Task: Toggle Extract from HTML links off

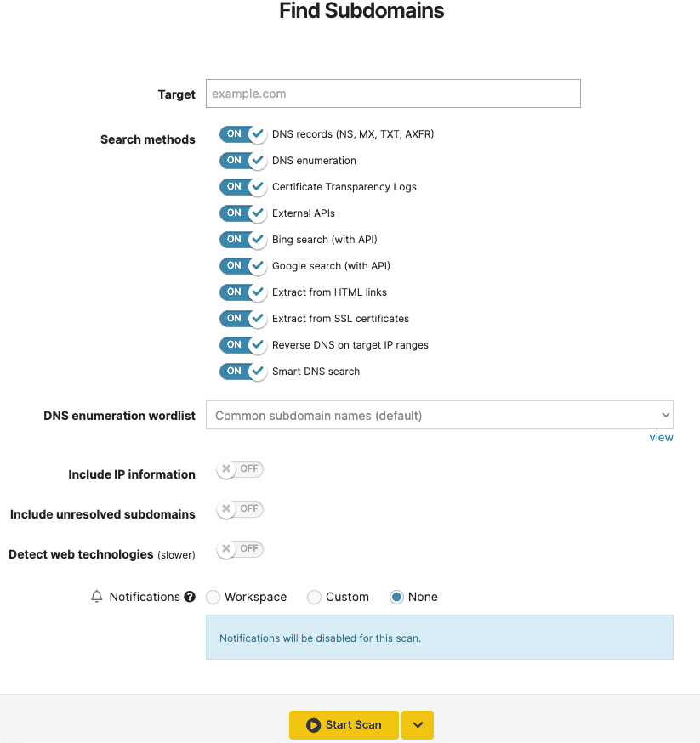Action: pyautogui.click(x=243, y=292)
